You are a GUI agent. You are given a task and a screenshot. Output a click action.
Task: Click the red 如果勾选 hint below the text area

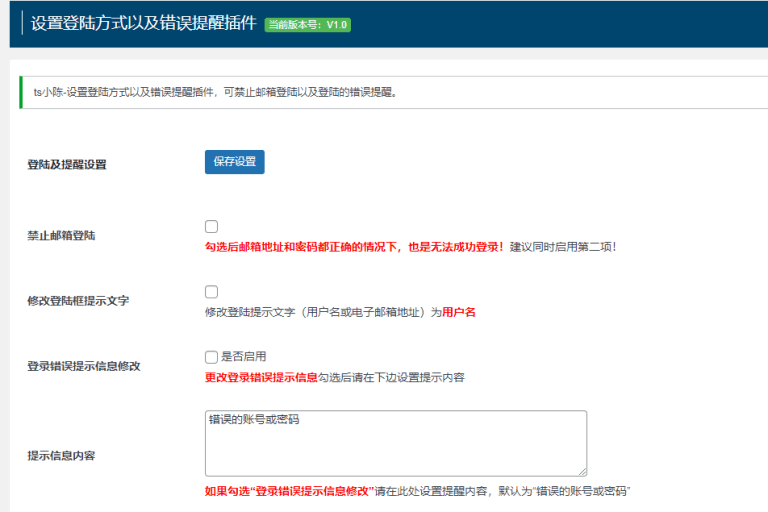(289, 491)
